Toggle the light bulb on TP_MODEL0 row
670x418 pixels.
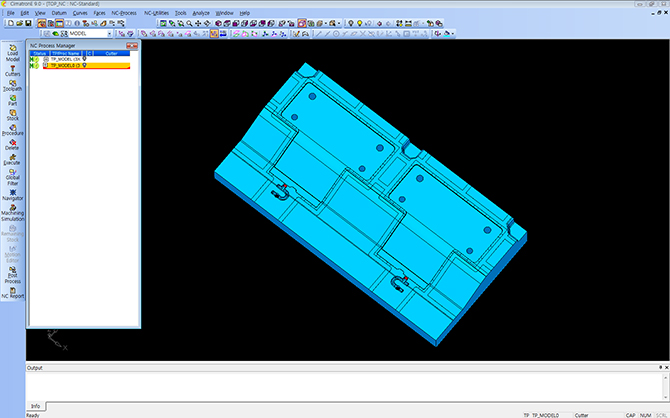click(x=85, y=65)
